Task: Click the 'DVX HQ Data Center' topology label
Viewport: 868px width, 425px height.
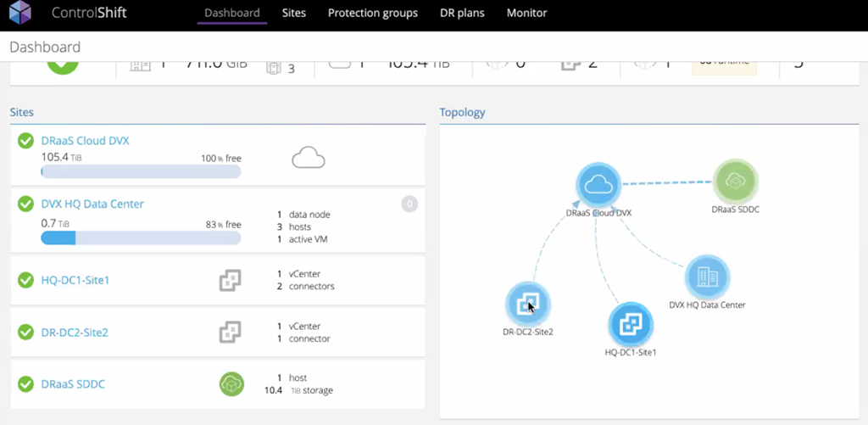Action: (708, 305)
